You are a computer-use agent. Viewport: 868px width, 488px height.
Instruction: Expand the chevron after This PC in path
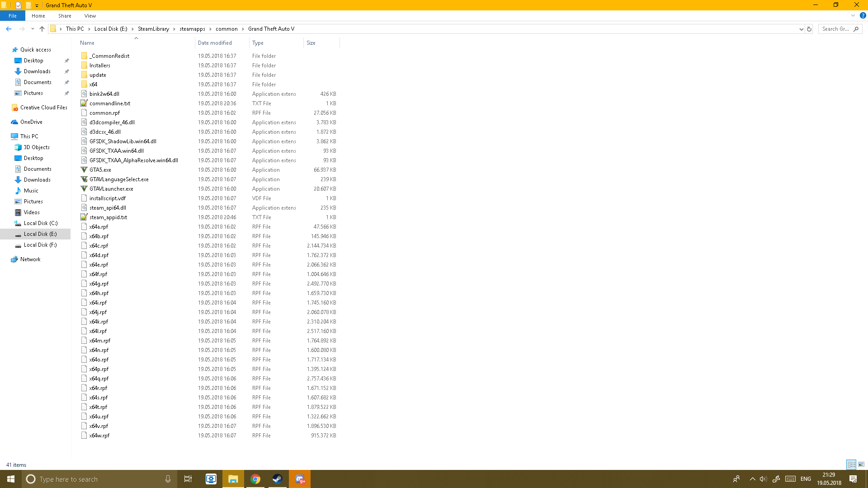[x=89, y=29]
